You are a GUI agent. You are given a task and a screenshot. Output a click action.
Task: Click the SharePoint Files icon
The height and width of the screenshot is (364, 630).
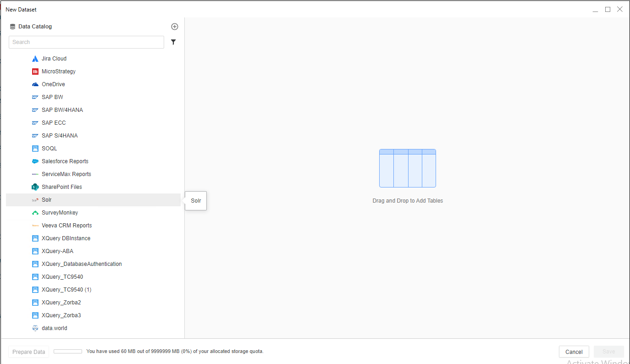35,187
